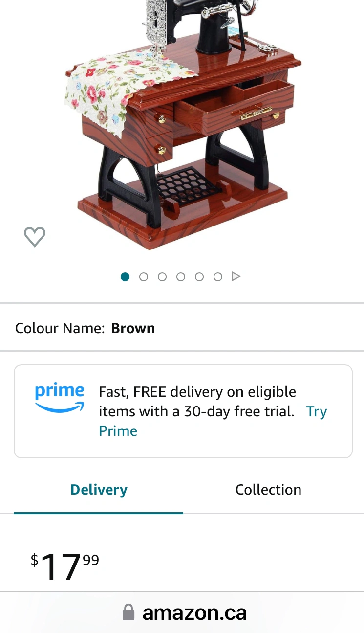Switch to the Collection tab

pyautogui.click(x=268, y=490)
